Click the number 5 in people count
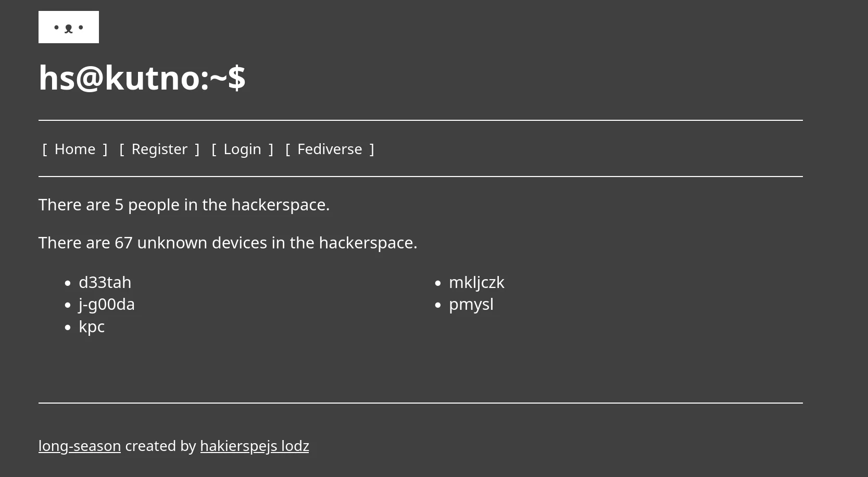 pyautogui.click(x=119, y=205)
